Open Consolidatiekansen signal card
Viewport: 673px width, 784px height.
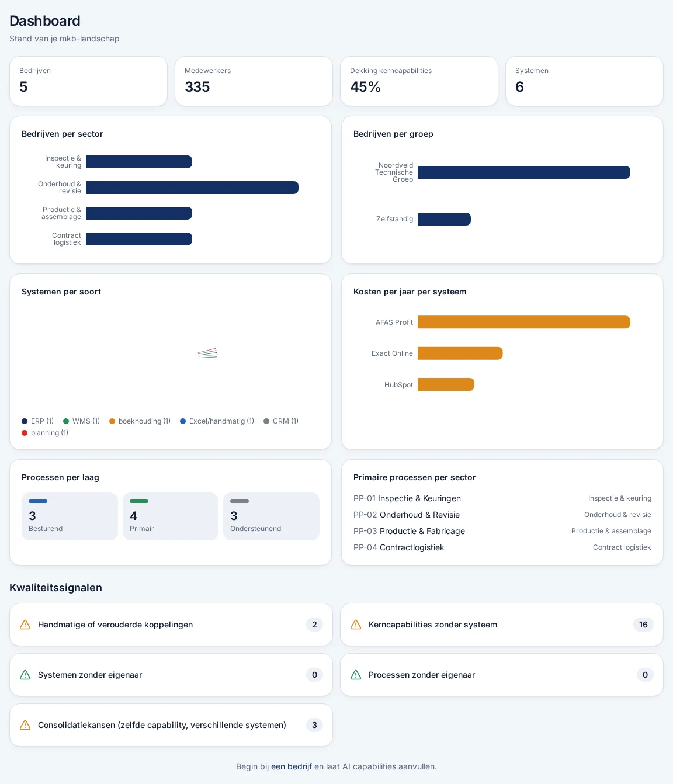(x=171, y=725)
